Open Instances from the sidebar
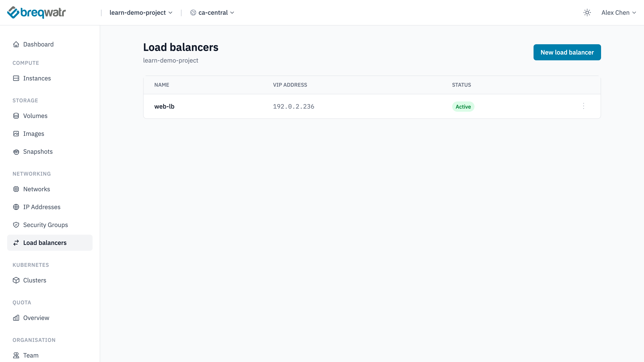The width and height of the screenshot is (644, 362). click(x=50, y=78)
